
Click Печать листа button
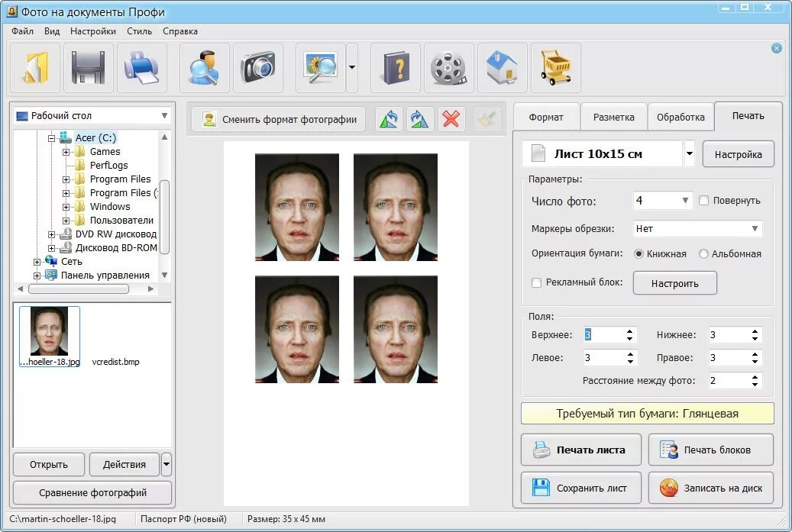[x=581, y=450]
